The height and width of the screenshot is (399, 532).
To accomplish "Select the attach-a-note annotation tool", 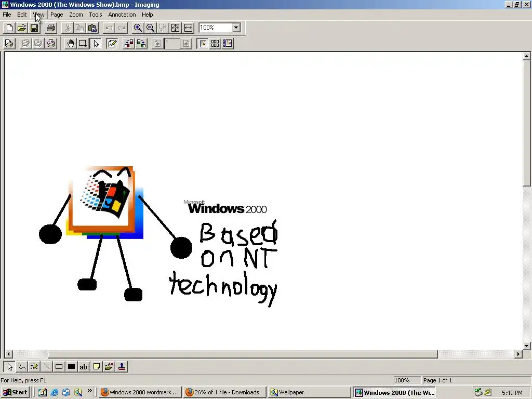I will tap(96, 366).
